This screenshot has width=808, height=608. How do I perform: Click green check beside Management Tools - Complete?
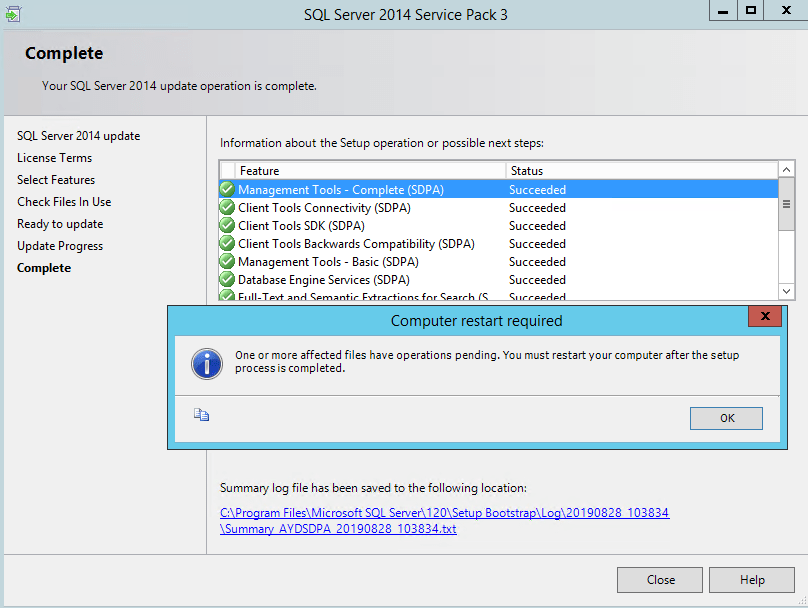tap(227, 190)
